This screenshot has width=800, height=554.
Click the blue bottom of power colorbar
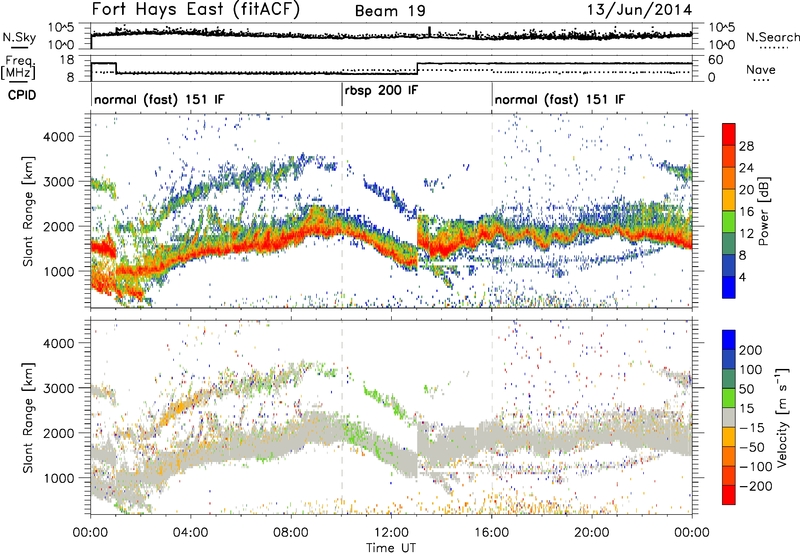point(729,287)
